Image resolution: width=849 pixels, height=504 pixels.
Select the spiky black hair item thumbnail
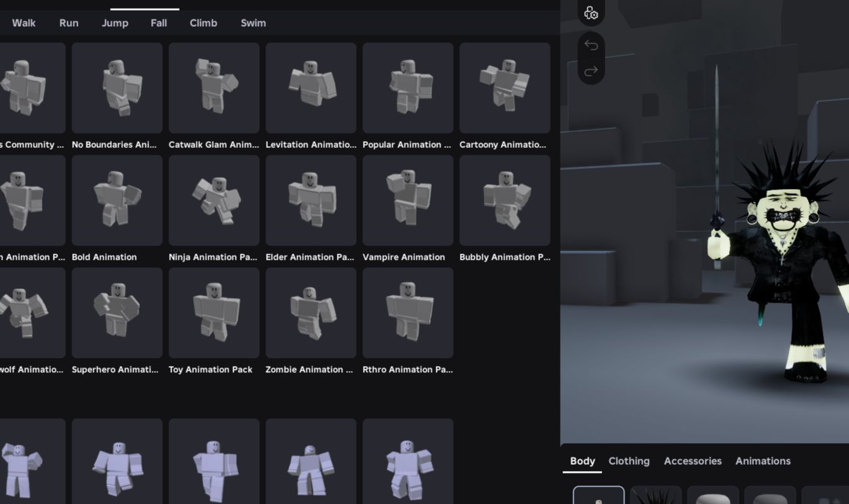(x=656, y=495)
